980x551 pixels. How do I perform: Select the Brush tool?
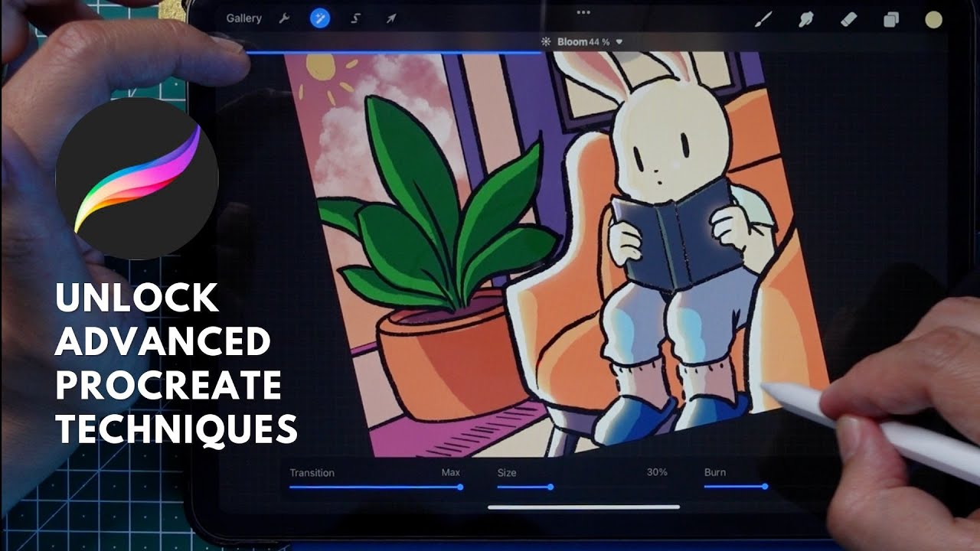[x=763, y=20]
